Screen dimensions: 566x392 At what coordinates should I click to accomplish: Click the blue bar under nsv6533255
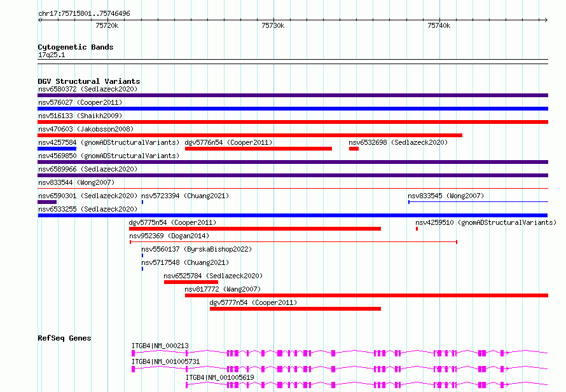[x=293, y=215]
